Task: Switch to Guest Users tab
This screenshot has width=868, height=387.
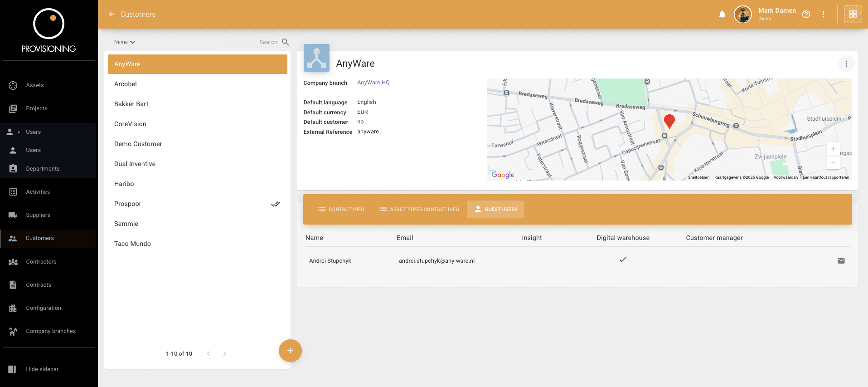Action: pyautogui.click(x=495, y=209)
